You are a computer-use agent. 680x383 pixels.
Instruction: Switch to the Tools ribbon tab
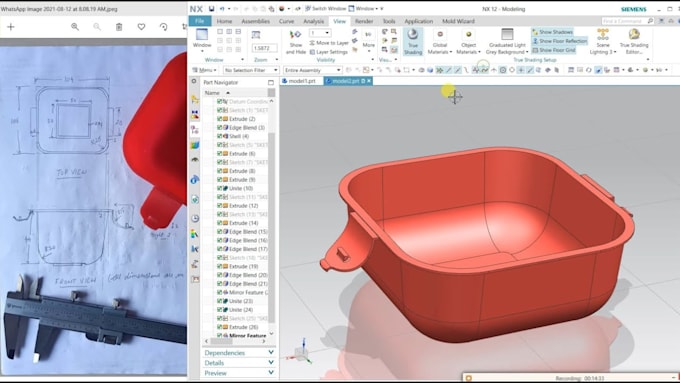[x=389, y=21]
